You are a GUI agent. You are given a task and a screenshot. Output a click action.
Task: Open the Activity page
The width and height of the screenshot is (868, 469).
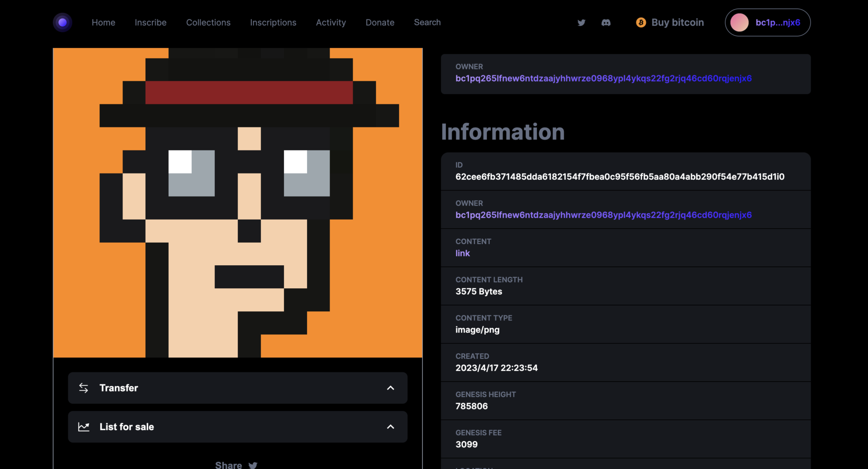point(331,23)
